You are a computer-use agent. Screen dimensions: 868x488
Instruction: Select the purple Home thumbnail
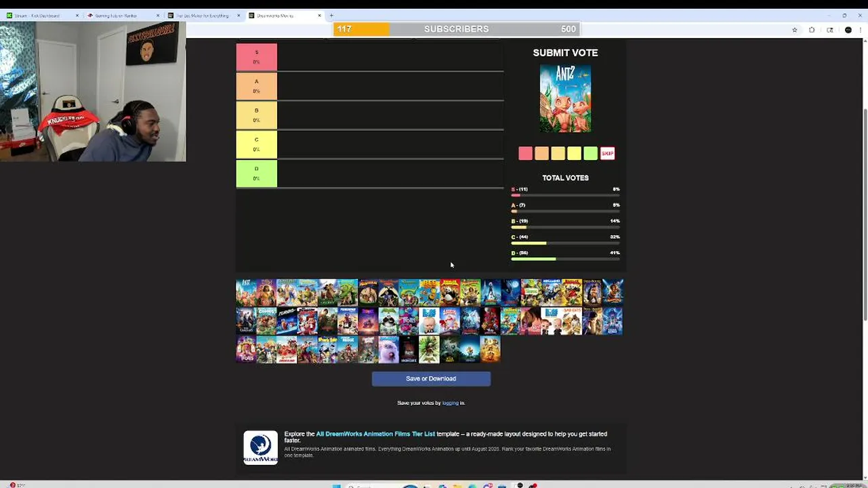[x=368, y=321]
